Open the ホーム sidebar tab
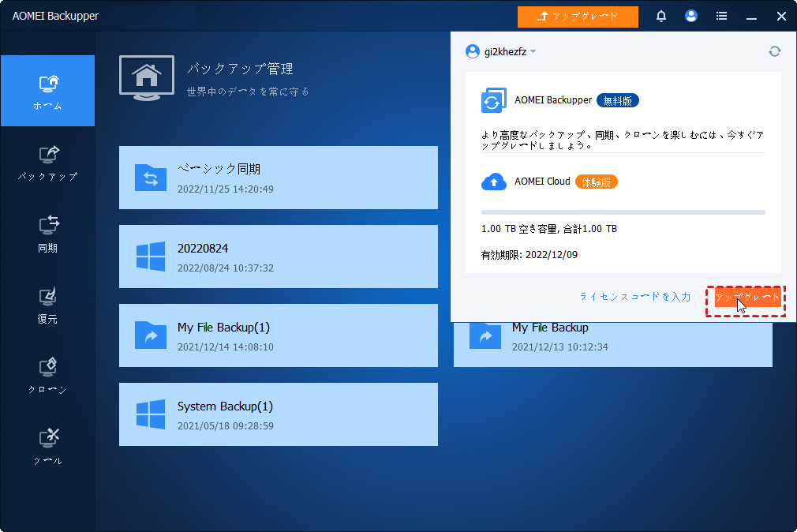 click(48, 91)
